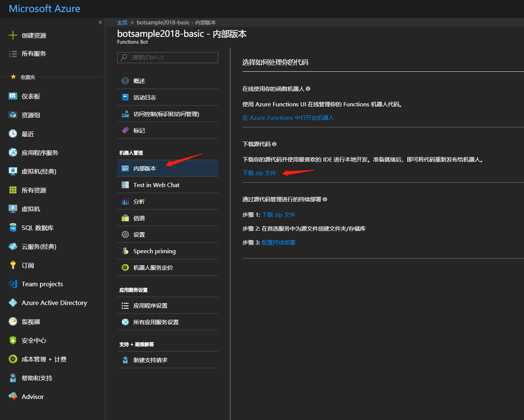Select 概述 in bot management menu
Screen dimensions: 524x420
[x=139, y=80]
